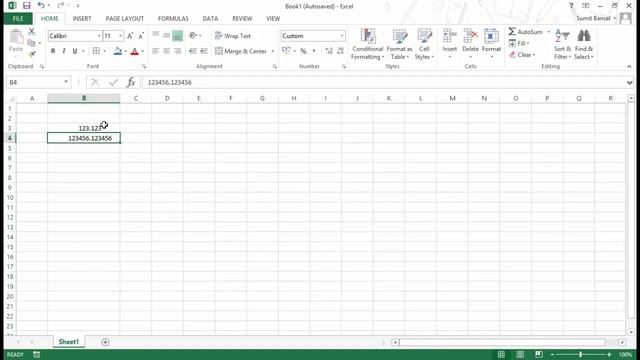640x360 pixels.
Task: Open the Calibri font name dropdown
Action: pos(99,36)
